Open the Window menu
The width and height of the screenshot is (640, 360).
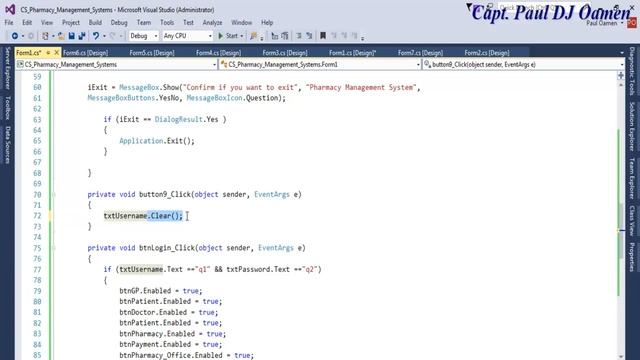click(x=241, y=22)
